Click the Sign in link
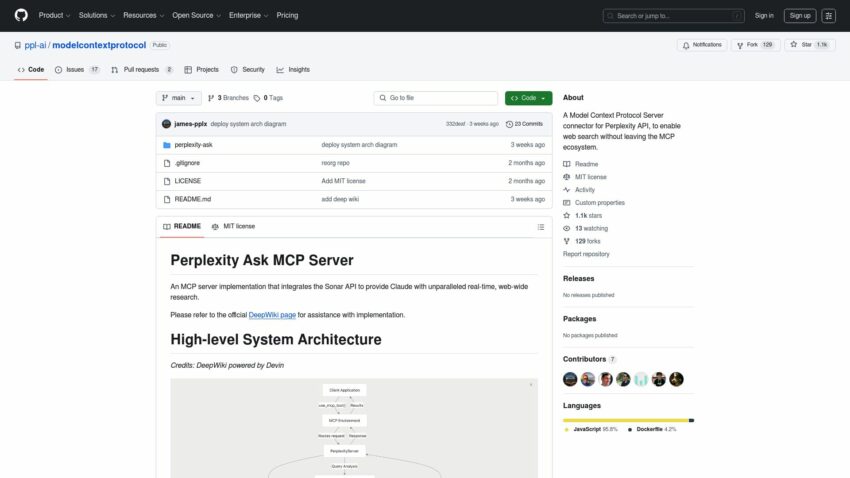 (x=764, y=16)
